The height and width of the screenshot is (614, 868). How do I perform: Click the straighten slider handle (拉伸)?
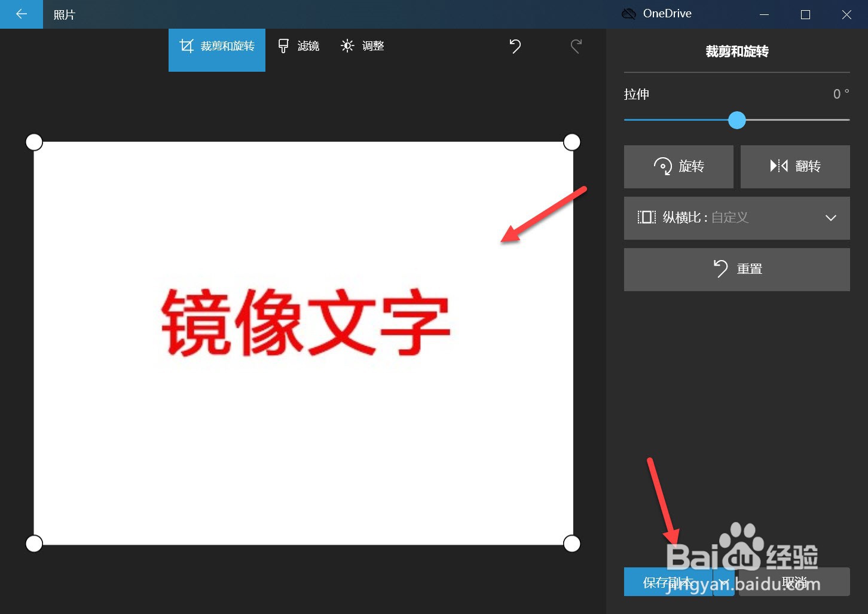737,120
